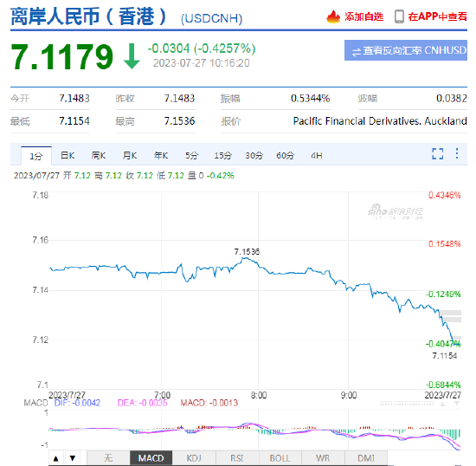Image resolution: width=476 pixels, height=466 pixels.
Task: Switch to 4H chart tab
Action: click(x=316, y=156)
